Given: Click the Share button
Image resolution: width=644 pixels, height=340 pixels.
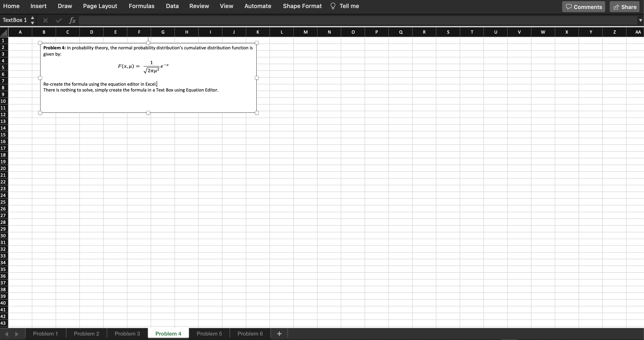Looking at the screenshot, I should point(624,7).
